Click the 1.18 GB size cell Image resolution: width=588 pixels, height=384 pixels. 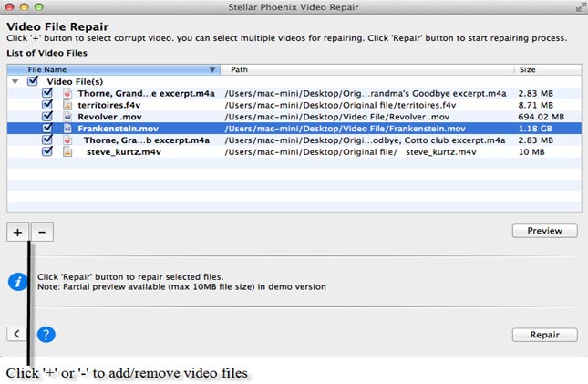535,129
